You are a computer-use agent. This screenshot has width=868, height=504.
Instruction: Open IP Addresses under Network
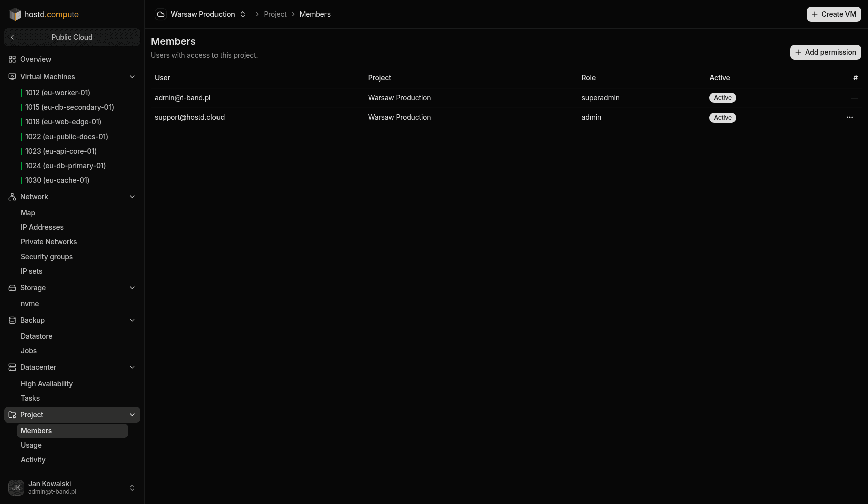point(72,227)
